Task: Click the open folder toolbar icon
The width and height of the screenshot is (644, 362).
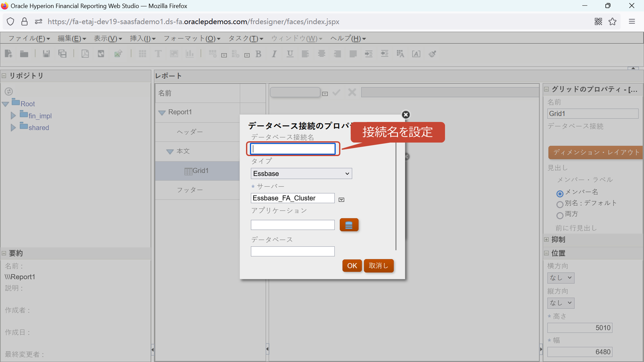Action: click(24, 54)
